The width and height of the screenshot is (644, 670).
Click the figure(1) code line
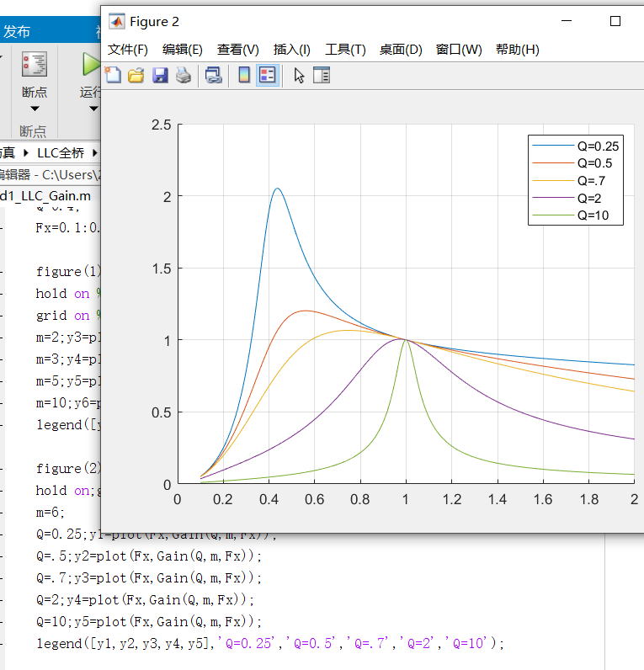(x=68, y=271)
